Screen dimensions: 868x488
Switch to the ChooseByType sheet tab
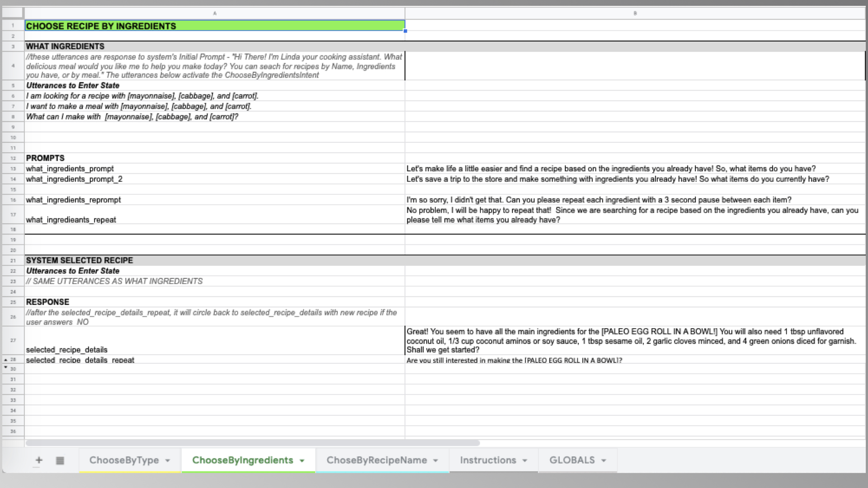pyautogui.click(x=124, y=460)
